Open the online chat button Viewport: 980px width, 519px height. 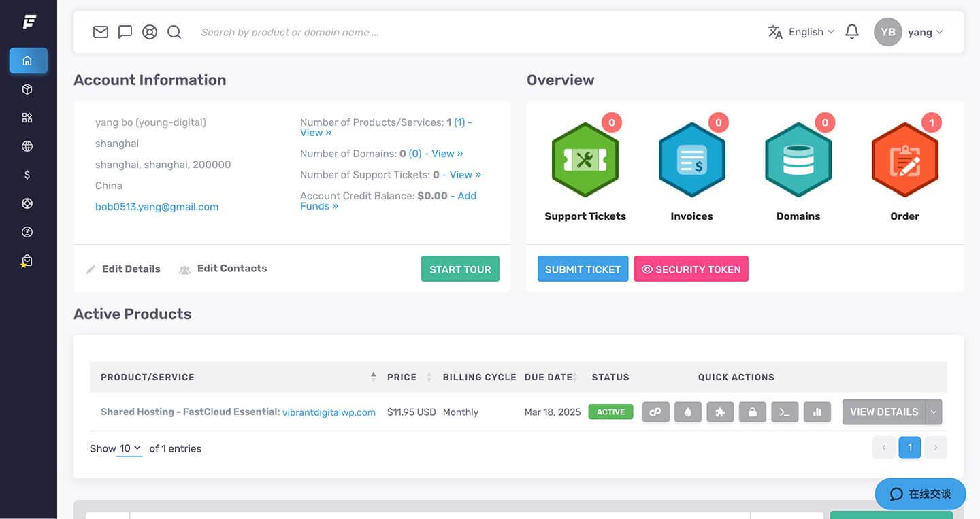(920, 494)
